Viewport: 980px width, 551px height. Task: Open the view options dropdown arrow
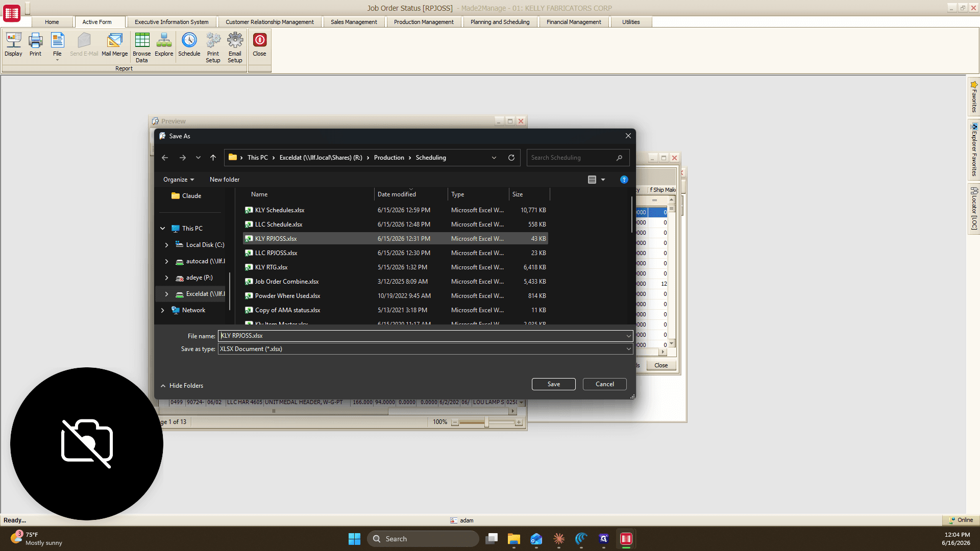(x=603, y=180)
